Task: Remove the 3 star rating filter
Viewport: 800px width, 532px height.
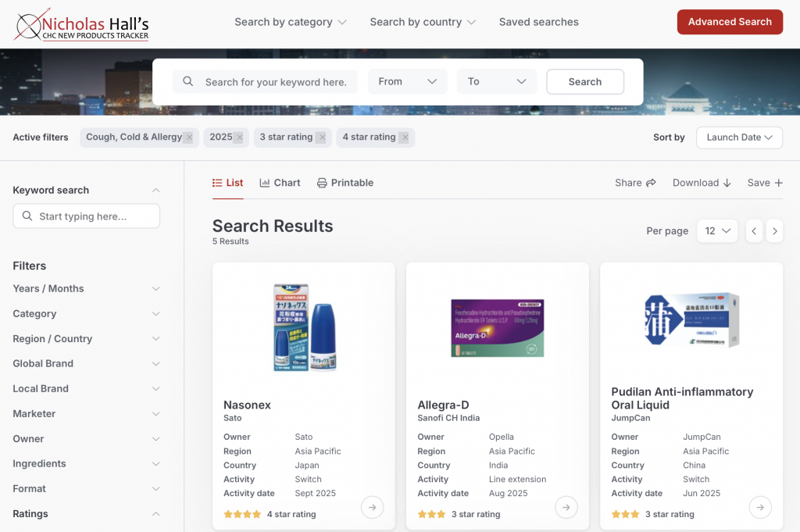Action: (321, 137)
